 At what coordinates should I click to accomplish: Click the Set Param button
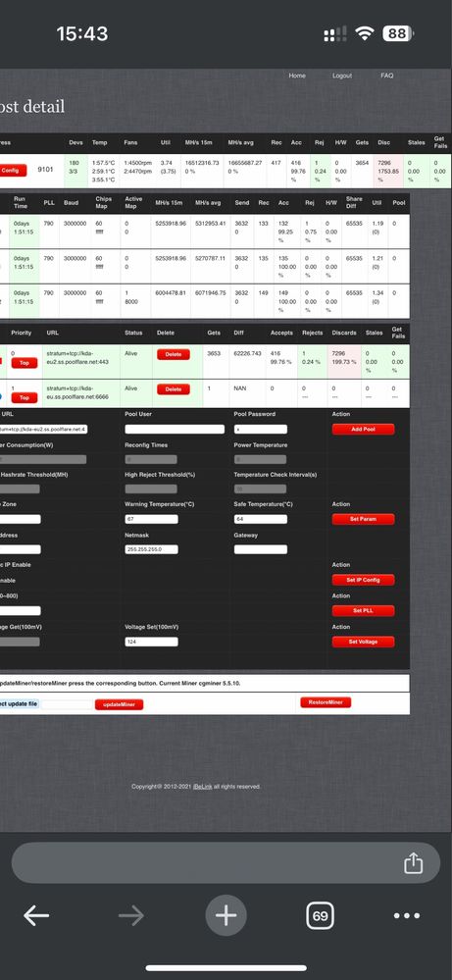(364, 519)
